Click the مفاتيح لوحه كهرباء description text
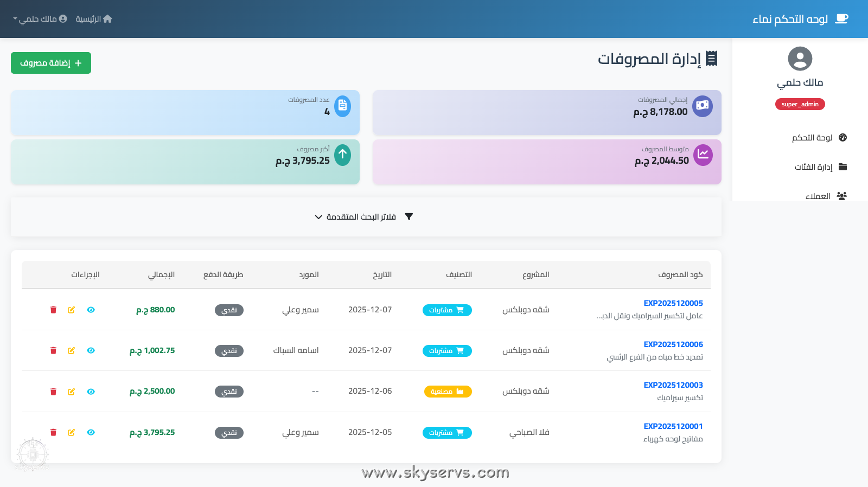868x487 pixels. point(673,439)
